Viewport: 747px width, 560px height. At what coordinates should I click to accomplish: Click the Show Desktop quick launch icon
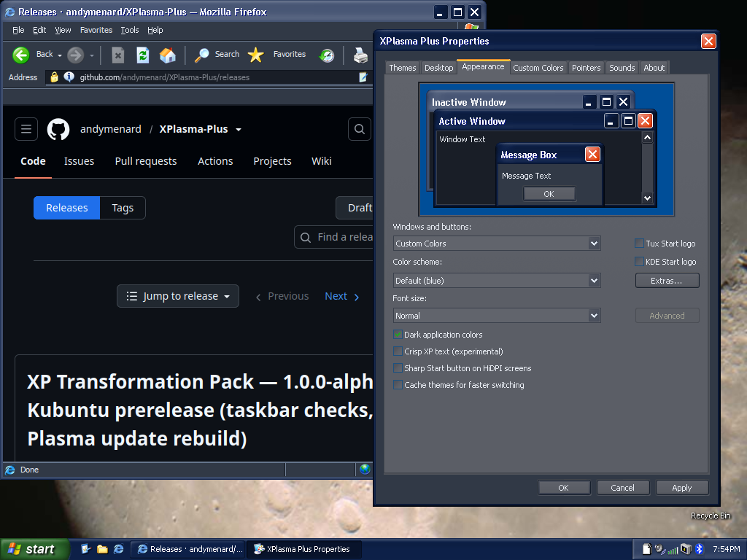(x=86, y=549)
